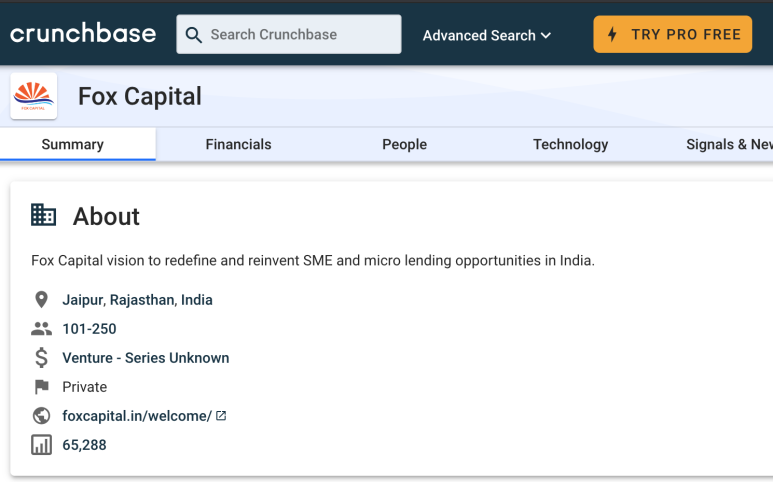Click the flag company status icon
The height and width of the screenshot is (482, 773).
[41, 387]
